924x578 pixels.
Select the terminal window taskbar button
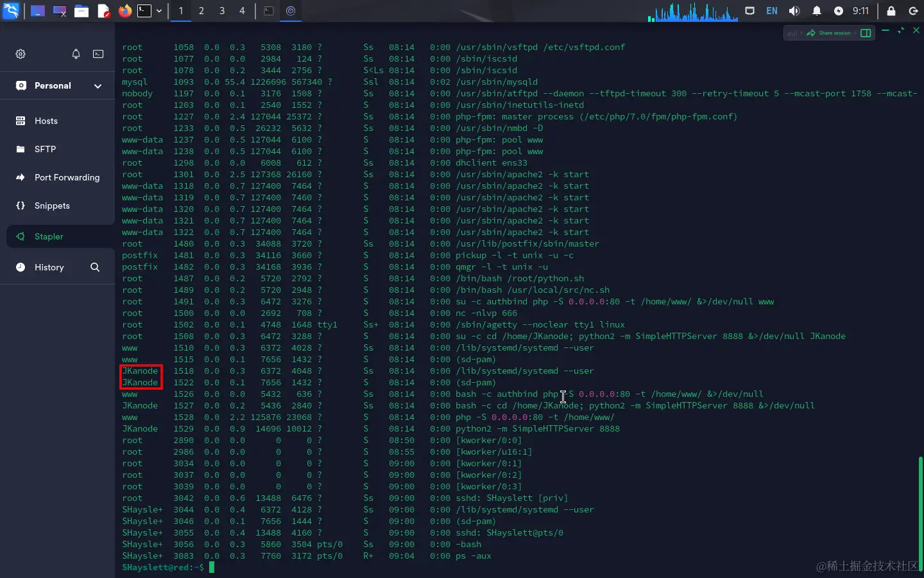click(269, 11)
